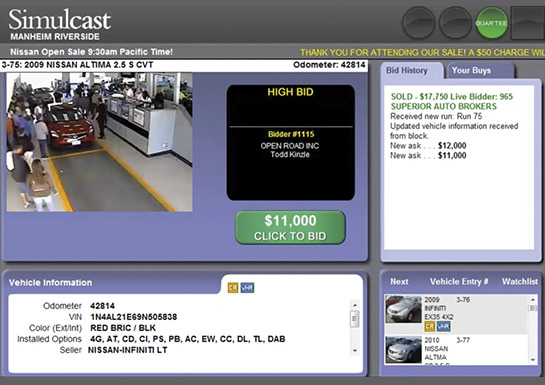Select the 2010 Nissan Altima thumbnail
The height and width of the screenshot is (385, 545).
(403, 350)
